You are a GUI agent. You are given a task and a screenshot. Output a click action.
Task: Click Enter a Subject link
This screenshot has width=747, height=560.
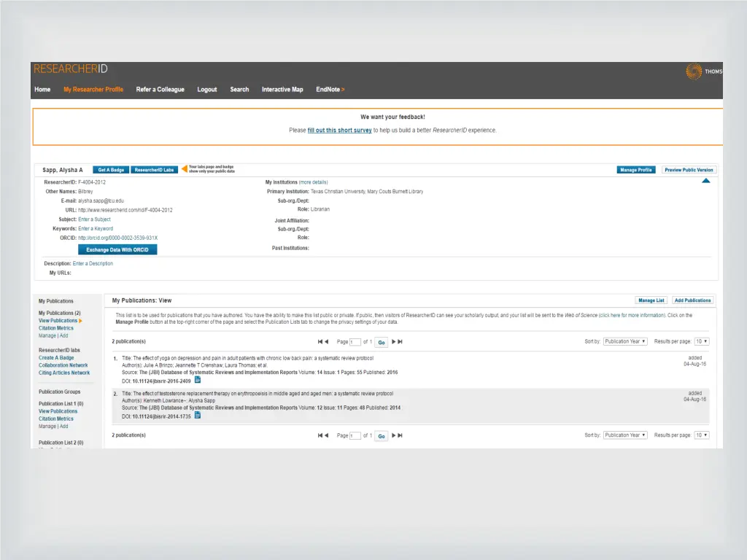(94, 219)
